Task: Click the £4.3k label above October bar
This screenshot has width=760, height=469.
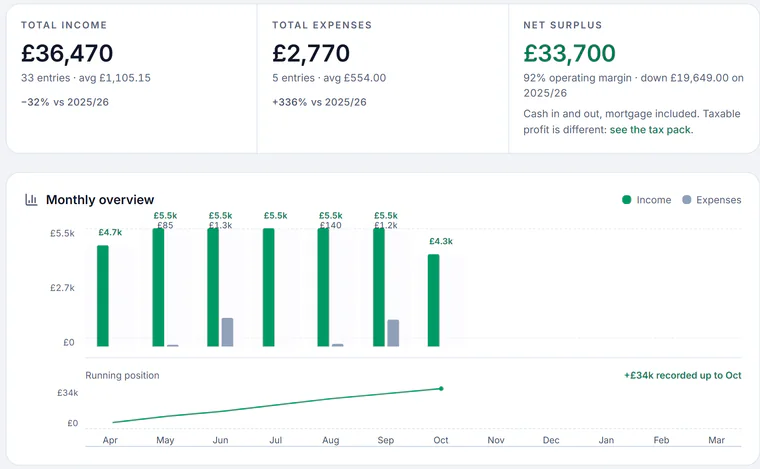Action: [441, 241]
